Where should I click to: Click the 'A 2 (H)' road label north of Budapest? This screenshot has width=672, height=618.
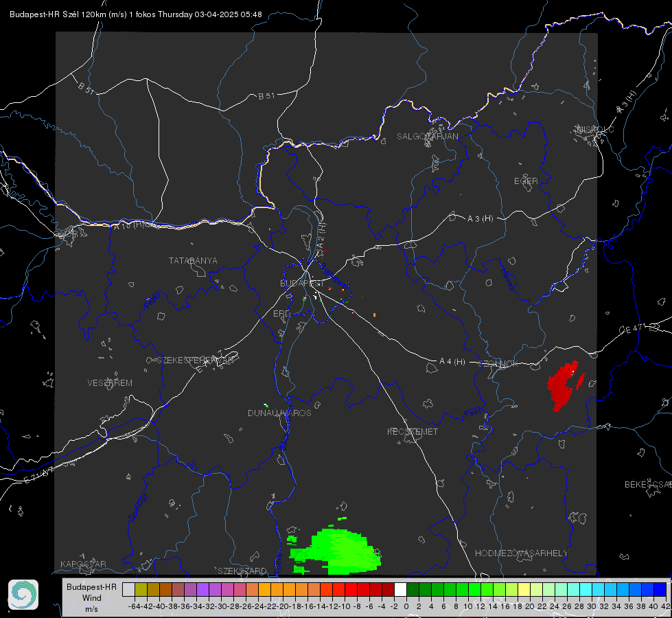coord(321,236)
